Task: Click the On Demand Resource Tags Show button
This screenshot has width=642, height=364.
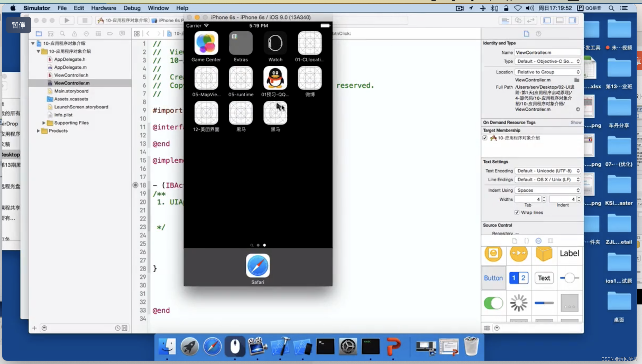Action: (x=576, y=123)
